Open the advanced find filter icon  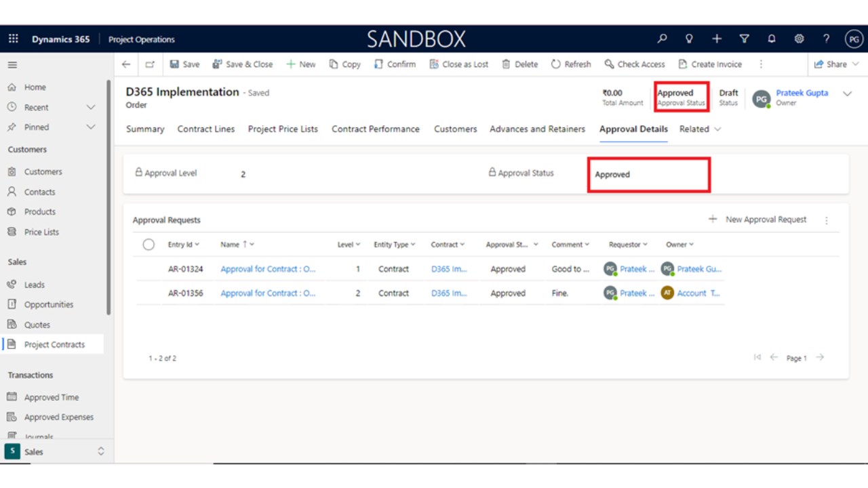pyautogui.click(x=744, y=39)
